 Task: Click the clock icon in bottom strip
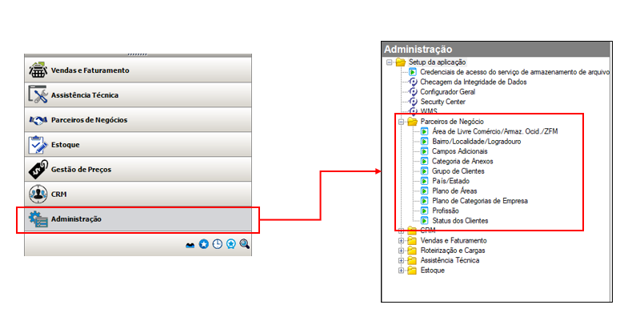(x=218, y=244)
